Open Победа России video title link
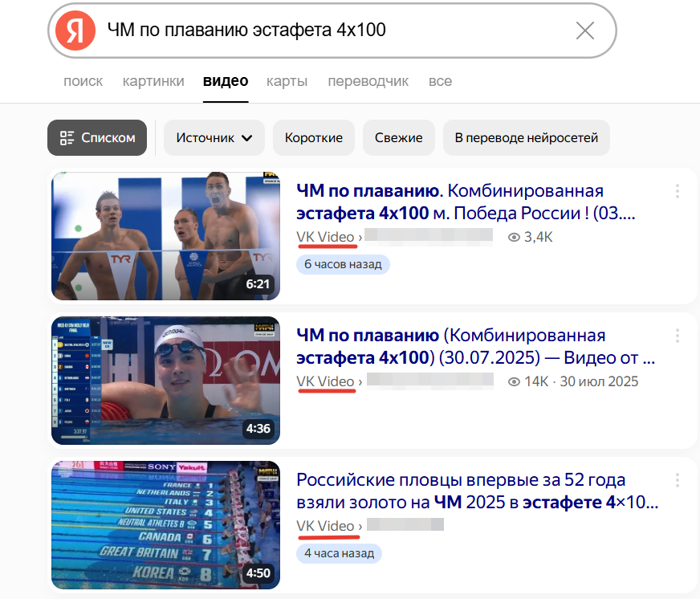 [x=466, y=202]
